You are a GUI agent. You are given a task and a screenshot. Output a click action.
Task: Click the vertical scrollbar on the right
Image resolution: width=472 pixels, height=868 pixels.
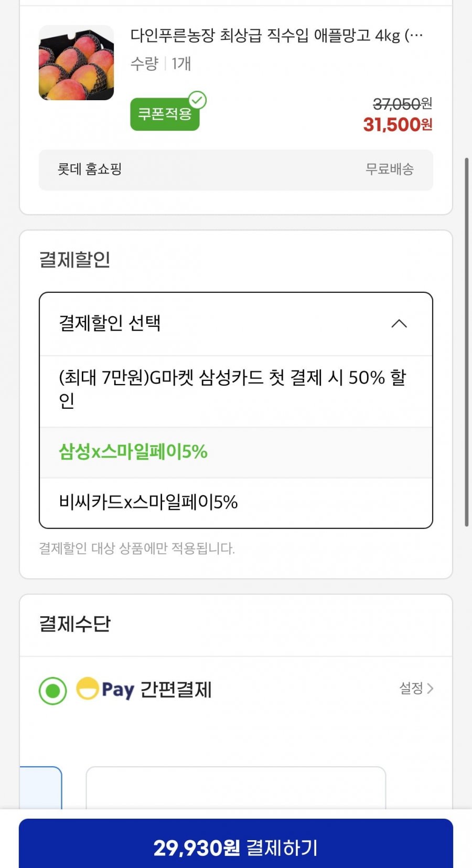pyautogui.click(x=466, y=341)
